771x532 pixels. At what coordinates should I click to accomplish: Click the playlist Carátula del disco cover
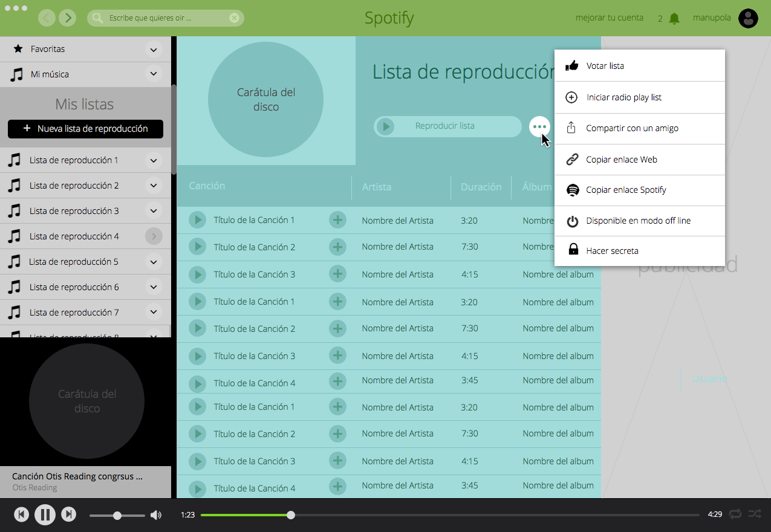pos(266,100)
